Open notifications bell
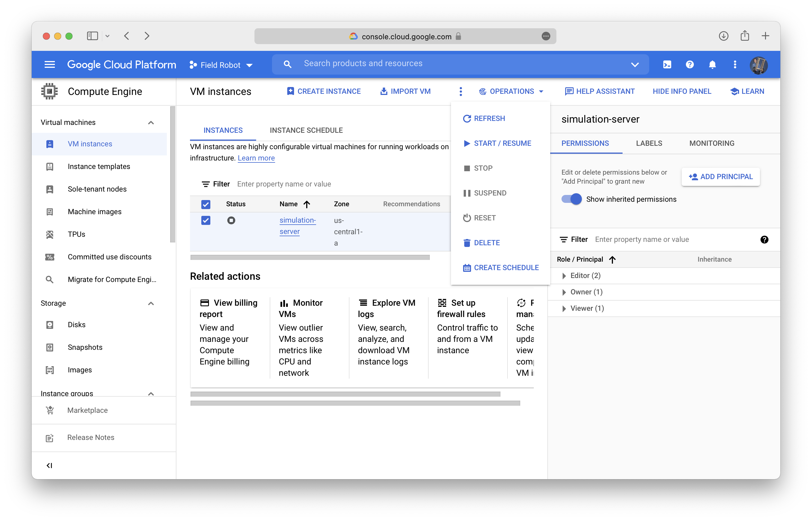The height and width of the screenshot is (521, 812). point(712,64)
